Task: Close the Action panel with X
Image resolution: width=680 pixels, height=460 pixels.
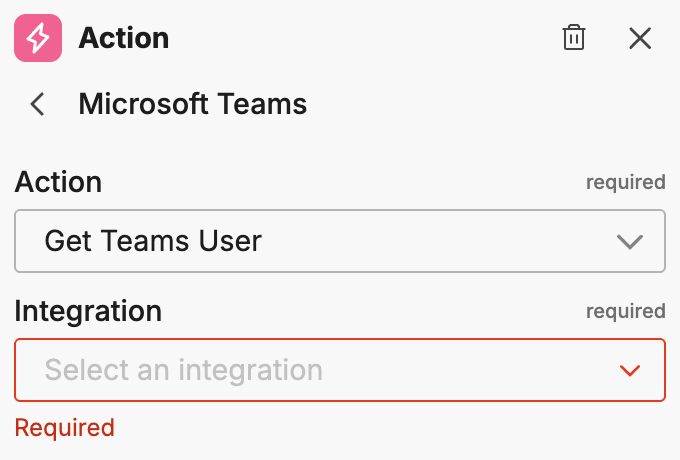Action: [x=640, y=39]
